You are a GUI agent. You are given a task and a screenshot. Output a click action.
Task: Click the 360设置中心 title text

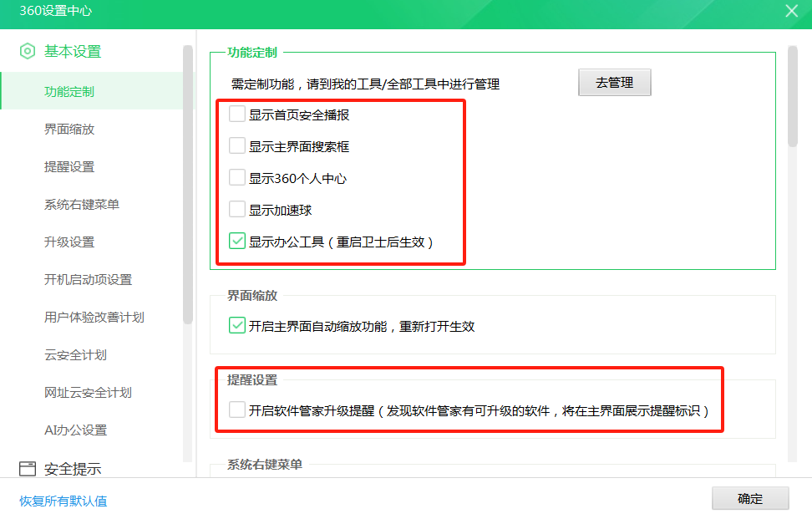coord(55,11)
